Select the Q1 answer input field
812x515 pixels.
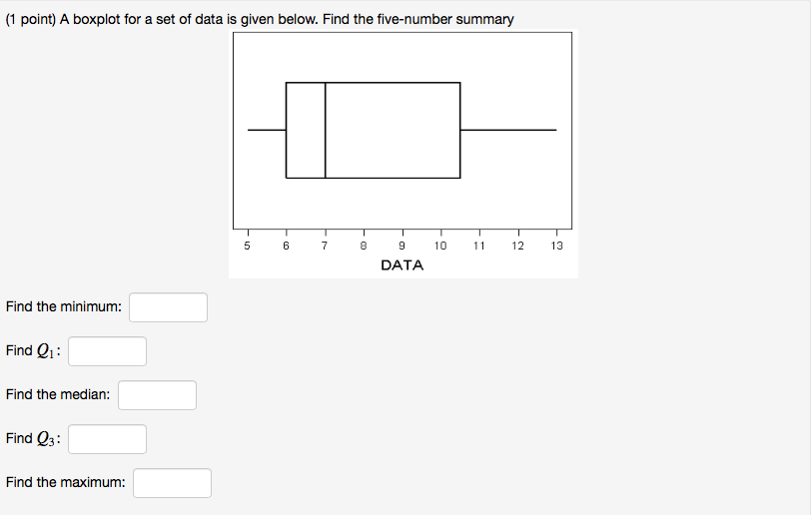click(107, 351)
